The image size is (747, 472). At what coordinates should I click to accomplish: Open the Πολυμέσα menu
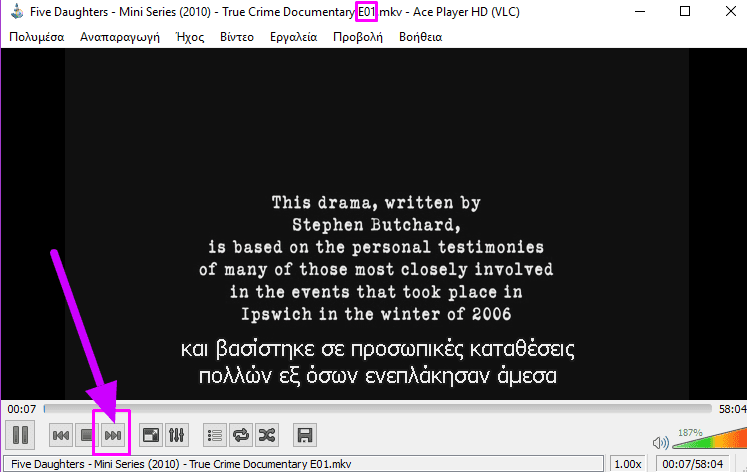[37, 37]
